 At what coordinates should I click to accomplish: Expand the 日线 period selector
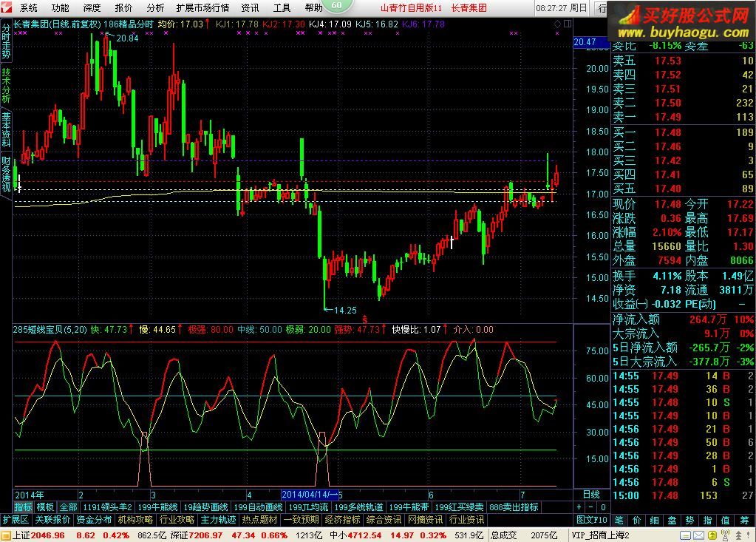click(x=591, y=494)
